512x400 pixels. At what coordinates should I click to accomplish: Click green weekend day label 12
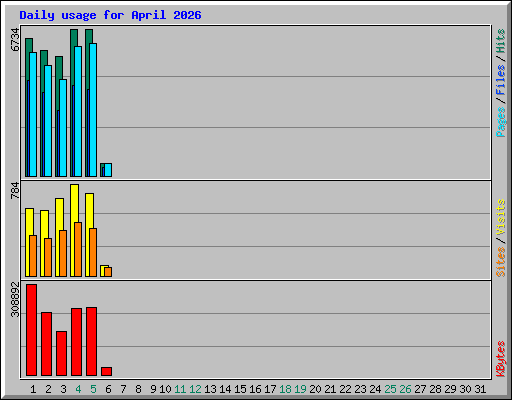pos(195,389)
